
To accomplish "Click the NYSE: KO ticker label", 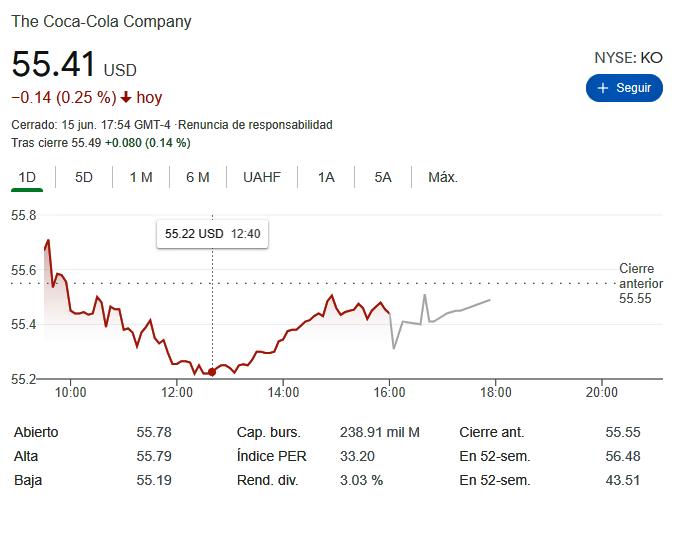I will [x=628, y=58].
